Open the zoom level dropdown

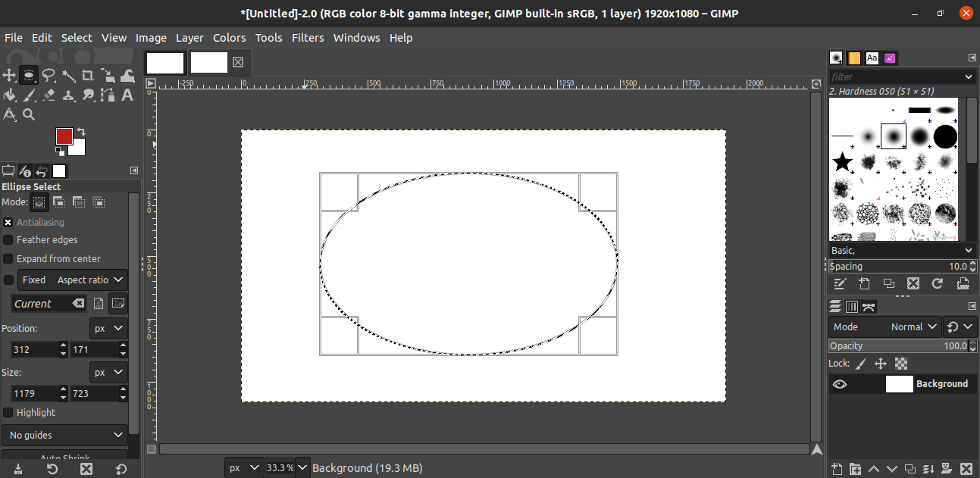(x=302, y=468)
